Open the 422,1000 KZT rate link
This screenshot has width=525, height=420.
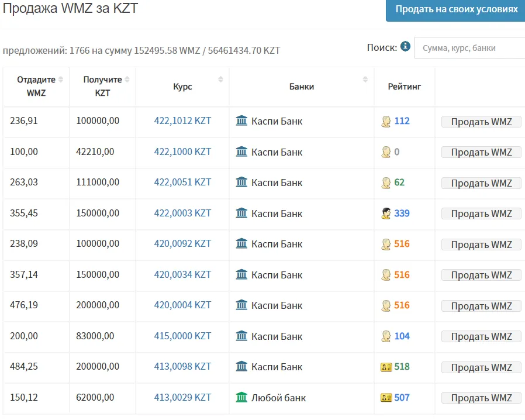pos(182,152)
